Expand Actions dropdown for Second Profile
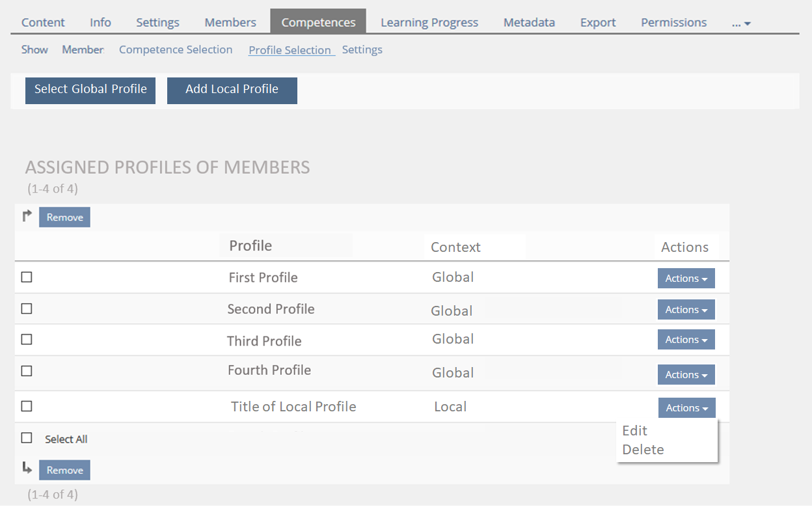This screenshot has width=812, height=507. (686, 310)
